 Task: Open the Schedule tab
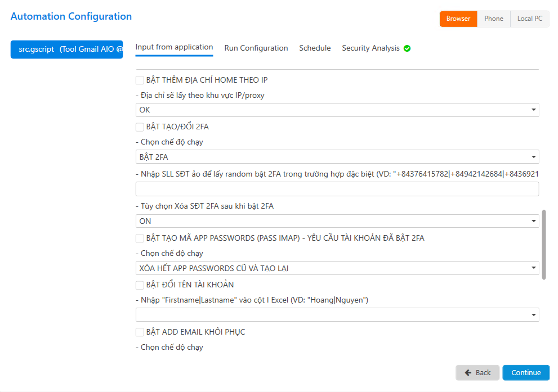click(315, 48)
